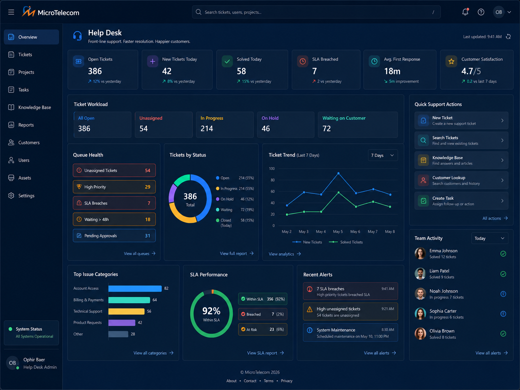
Task: Click the Account Access category bar
Action: (x=135, y=288)
